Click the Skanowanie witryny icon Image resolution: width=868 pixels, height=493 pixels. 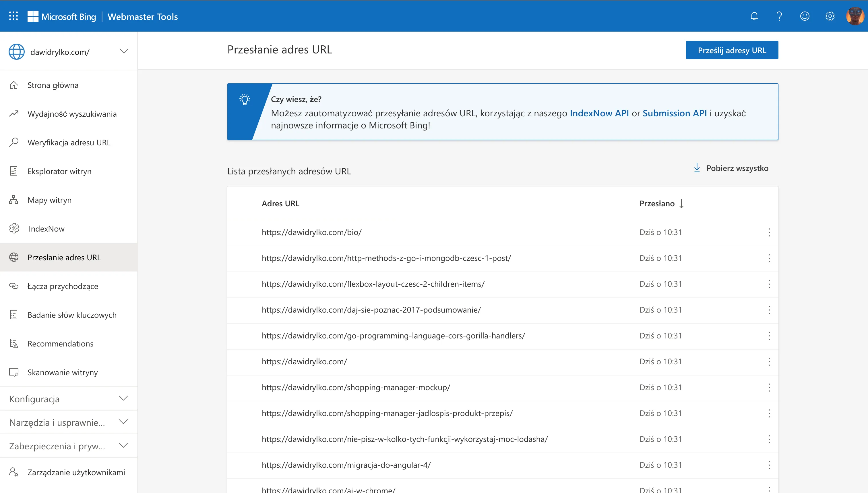14,372
